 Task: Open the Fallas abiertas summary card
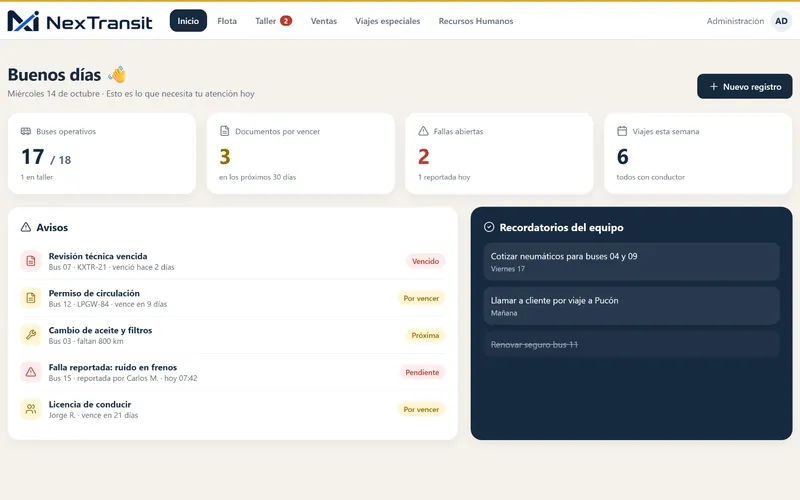click(499, 154)
